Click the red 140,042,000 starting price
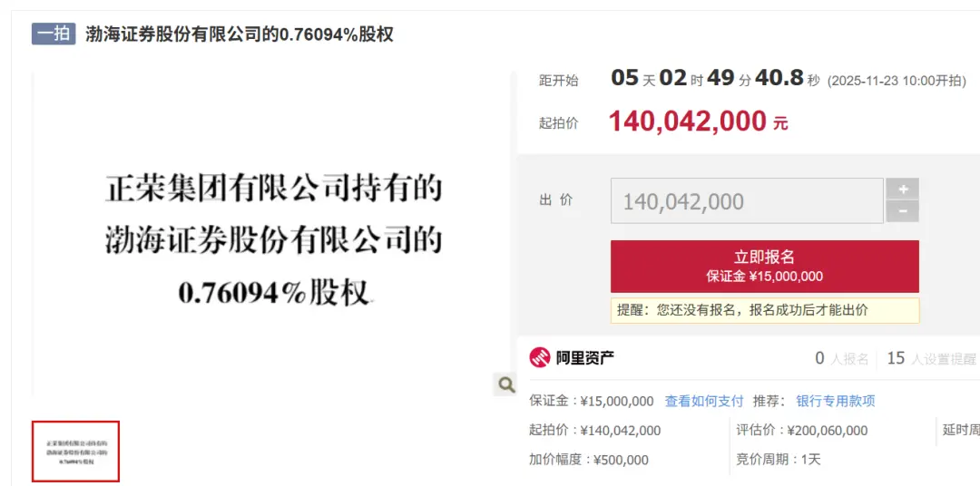This screenshot has height=486, width=980. point(688,121)
